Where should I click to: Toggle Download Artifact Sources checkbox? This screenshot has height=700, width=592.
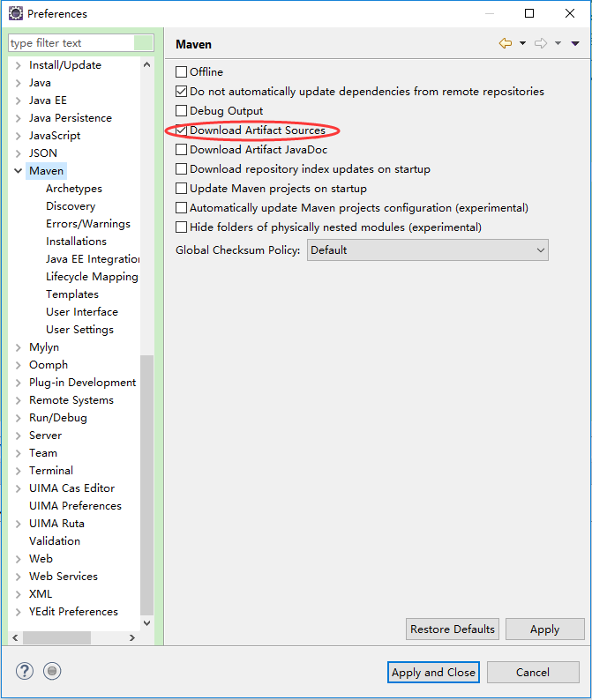tap(181, 130)
